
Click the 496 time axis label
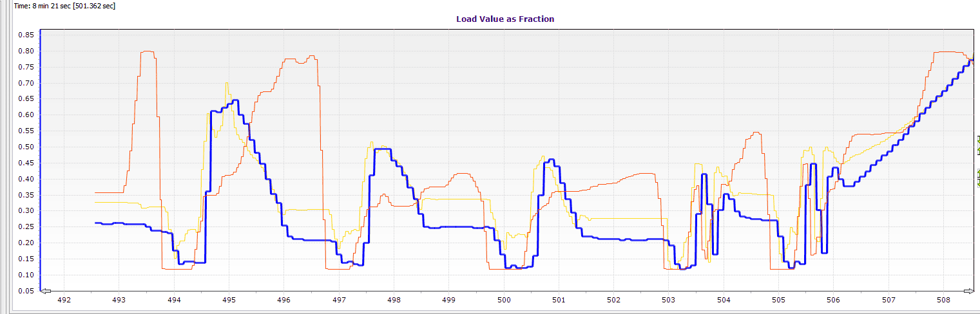(284, 300)
